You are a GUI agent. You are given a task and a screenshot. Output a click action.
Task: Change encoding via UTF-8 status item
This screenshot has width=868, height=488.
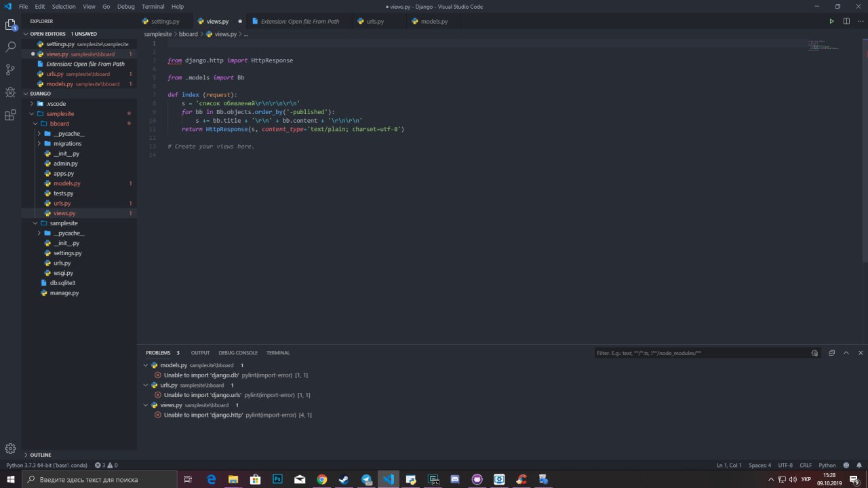pos(785,465)
